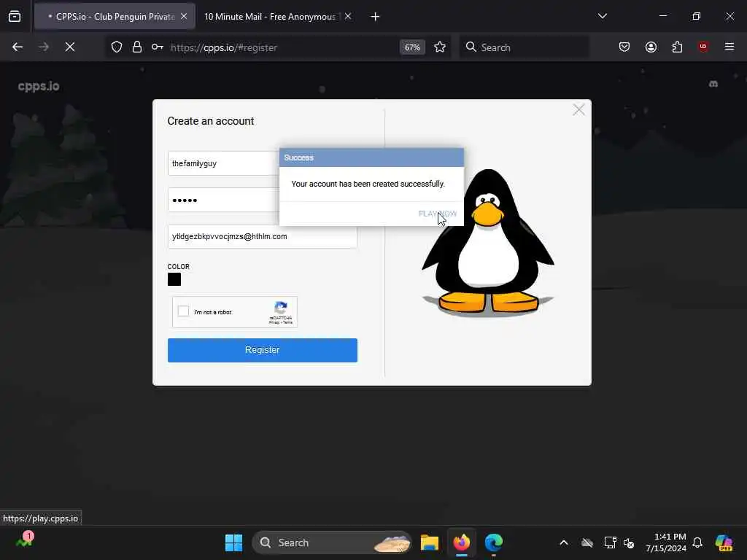Open a new browser tab

tap(375, 17)
